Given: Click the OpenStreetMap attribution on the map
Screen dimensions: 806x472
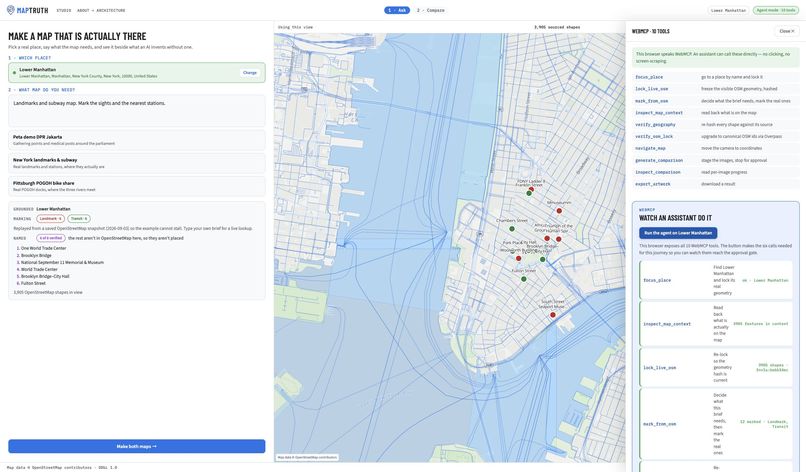Looking at the screenshot, I should pyautogui.click(x=307, y=457).
